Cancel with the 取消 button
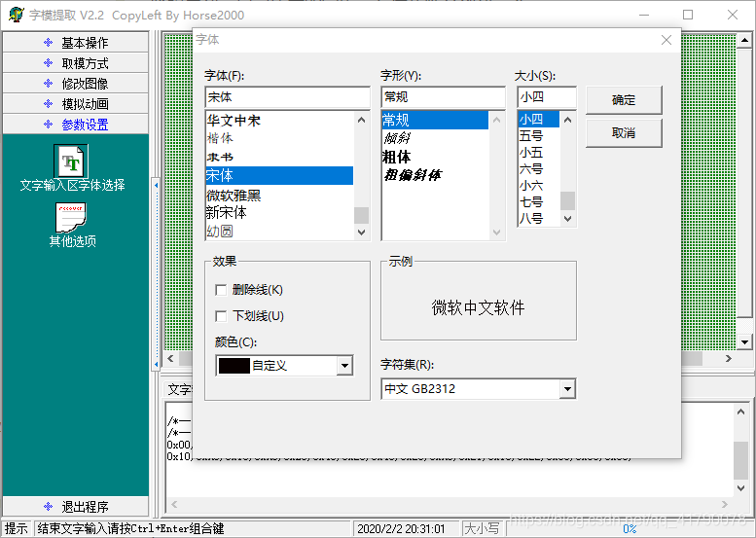756x538 pixels. pos(624,132)
